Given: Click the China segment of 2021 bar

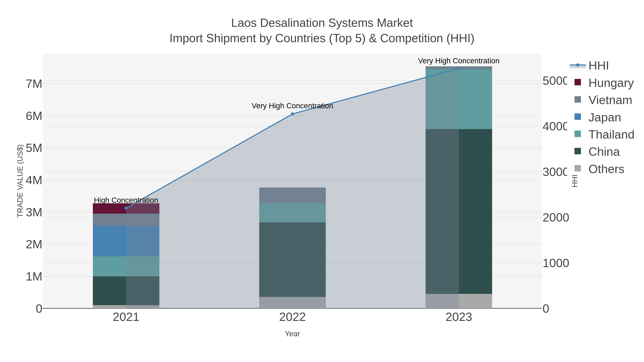Looking at the screenshot, I should pyautogui.click(x=126, y=290).
